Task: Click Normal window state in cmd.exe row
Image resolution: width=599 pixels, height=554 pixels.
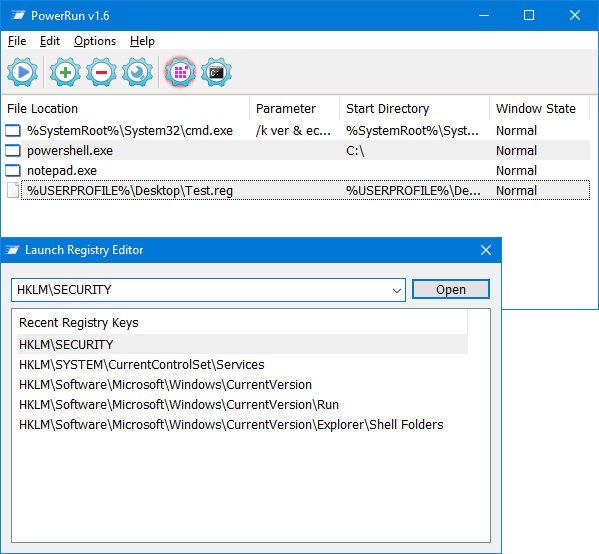Action: [x=516, y=131]
